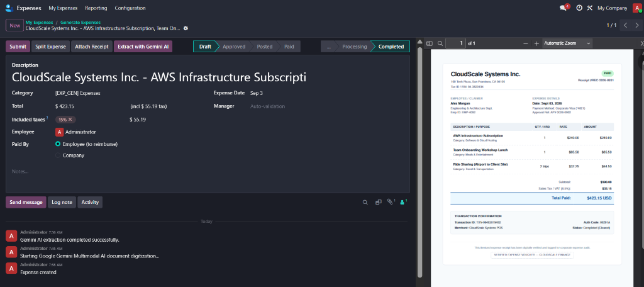Open the conversations chat icon with notification badge
This screenshot has height=287, width=644.
[x=564, y=8]
